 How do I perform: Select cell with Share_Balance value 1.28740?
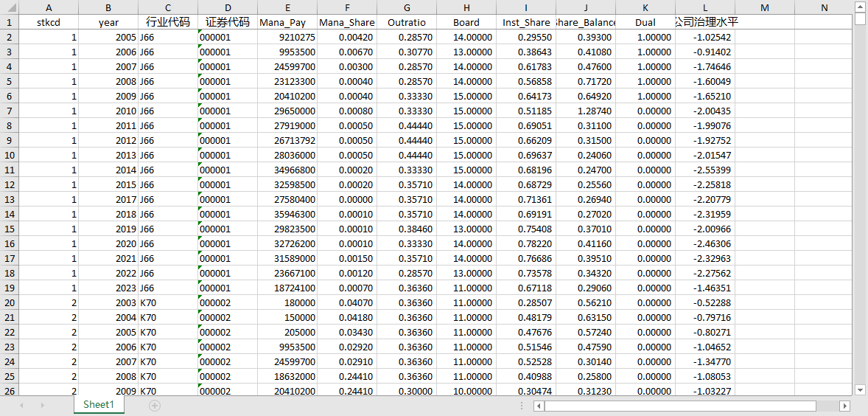point(586,111)
